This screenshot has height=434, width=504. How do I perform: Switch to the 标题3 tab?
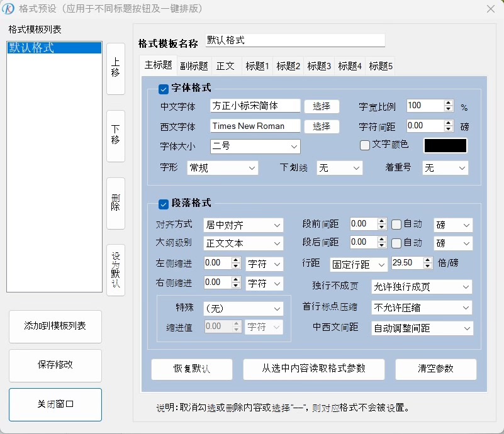[x=319, y=66]
